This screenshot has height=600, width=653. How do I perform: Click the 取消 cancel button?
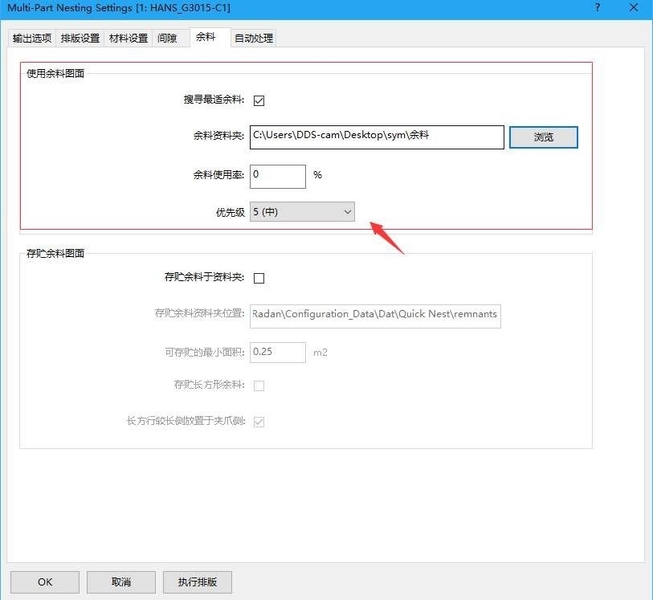[121, 582]
